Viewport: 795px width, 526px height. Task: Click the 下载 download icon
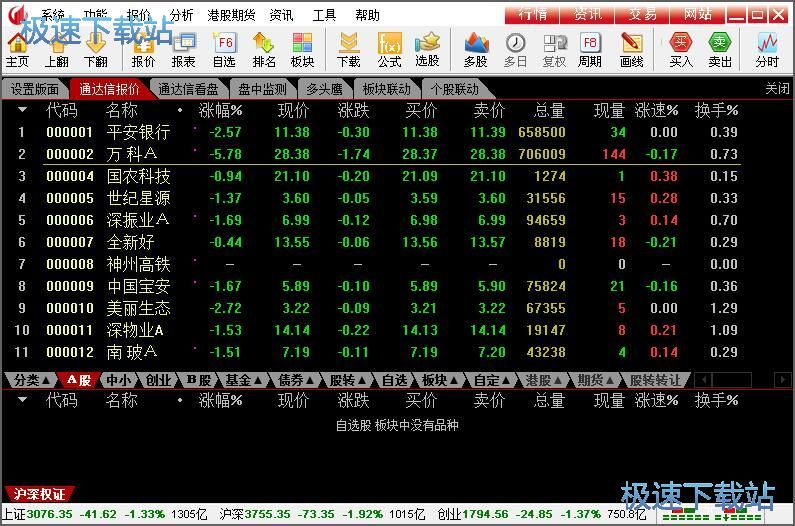(x=348, y=50)
